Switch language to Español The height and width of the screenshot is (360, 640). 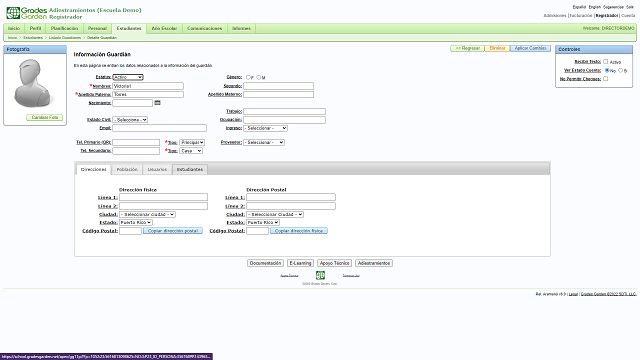(579, 7)
